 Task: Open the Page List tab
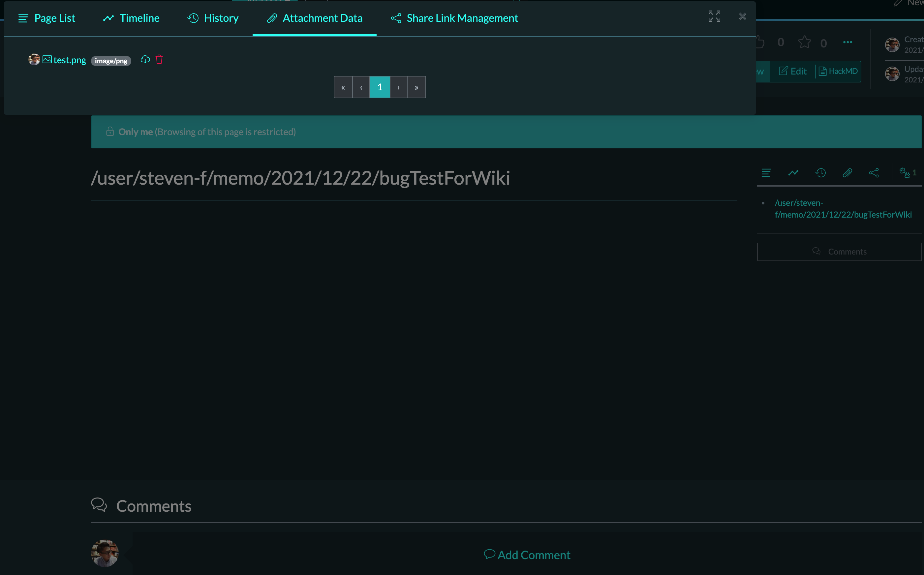pos(46,18)
